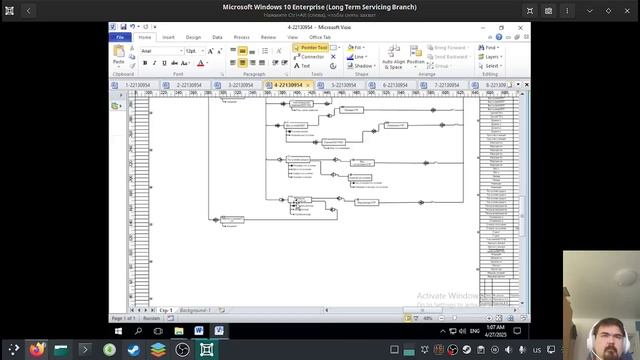Click the Visio help question mark icon

pyautogui.click(x=499, y=37)
